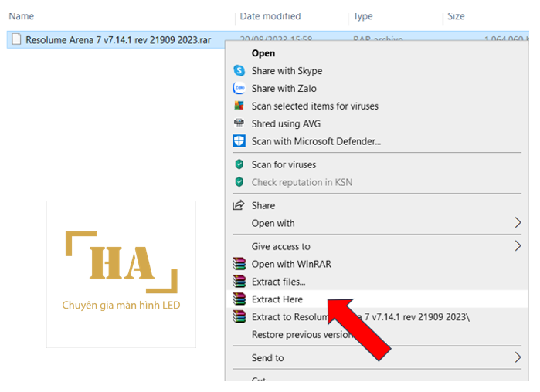
Task: Click shield icon beside Check reputation in KSN
Action: 239,182
